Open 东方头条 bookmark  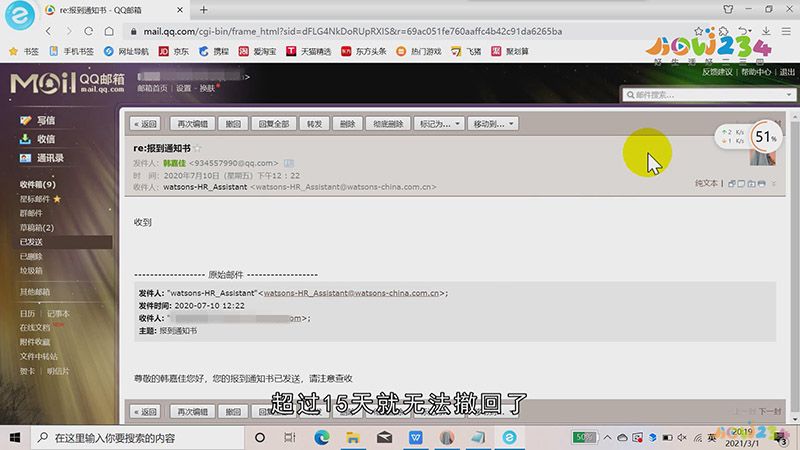coord(364,51)
